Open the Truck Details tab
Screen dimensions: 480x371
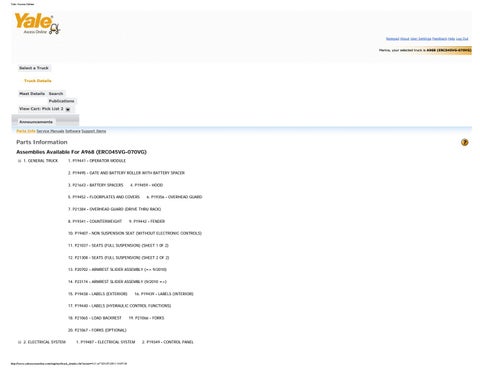pyautogui.click(x=38, y=81)
